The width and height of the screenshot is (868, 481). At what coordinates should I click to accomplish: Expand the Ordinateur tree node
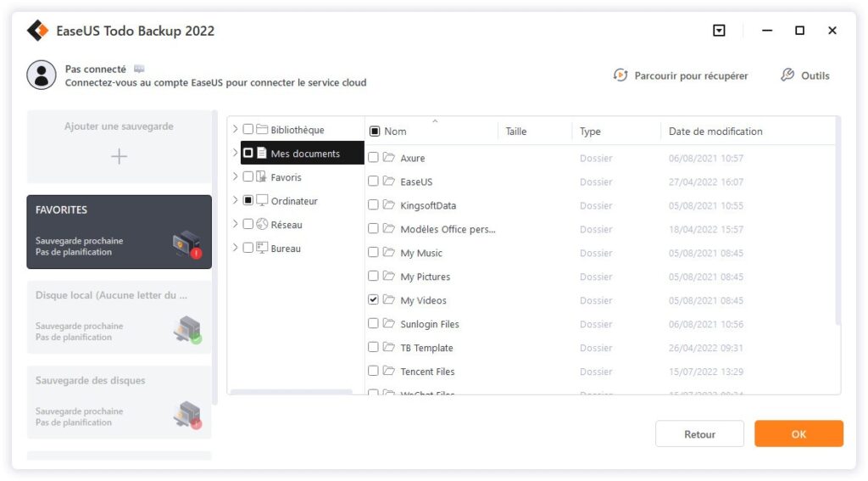(x=236, y=200)
